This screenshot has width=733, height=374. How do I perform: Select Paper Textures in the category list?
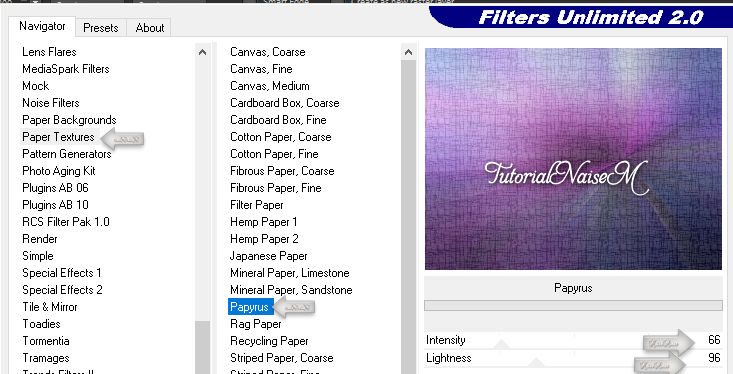[58, 137]
